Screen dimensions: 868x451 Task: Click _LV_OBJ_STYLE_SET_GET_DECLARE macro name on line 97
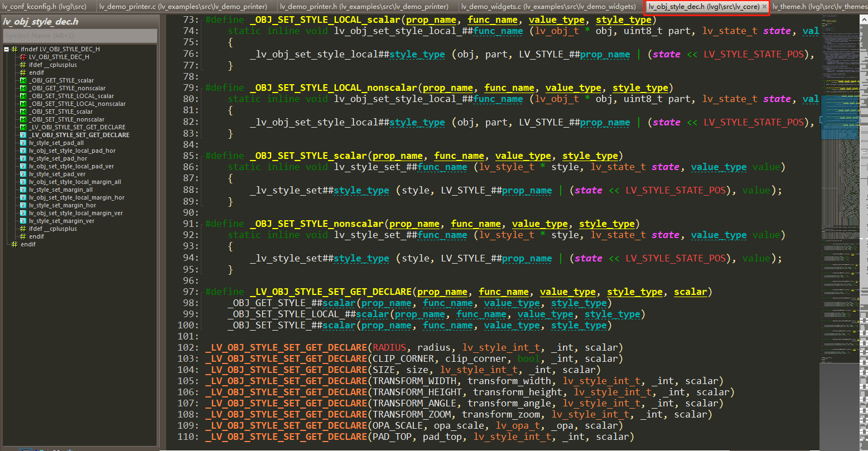tap(331, 292)
